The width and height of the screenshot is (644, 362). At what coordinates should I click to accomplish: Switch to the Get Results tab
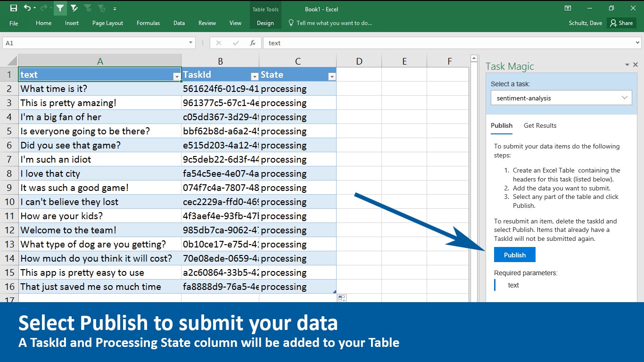[540, 125]
